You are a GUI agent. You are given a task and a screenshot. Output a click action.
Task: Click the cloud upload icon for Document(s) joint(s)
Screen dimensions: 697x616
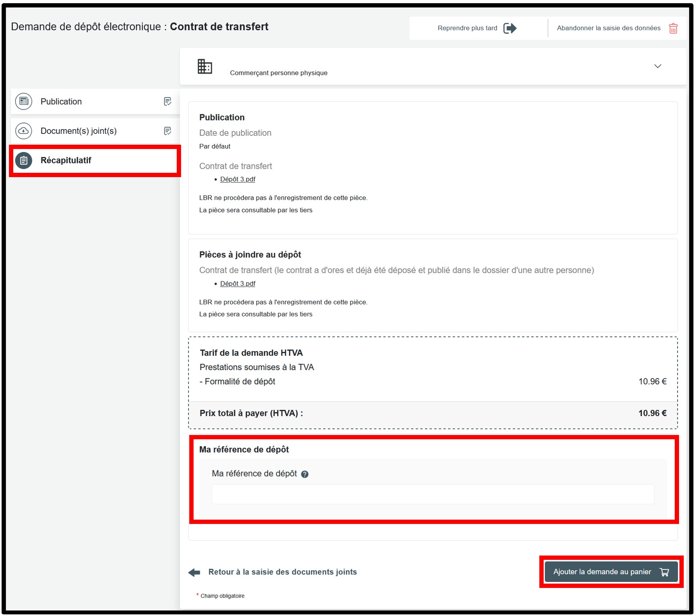[x=24, y=131]
